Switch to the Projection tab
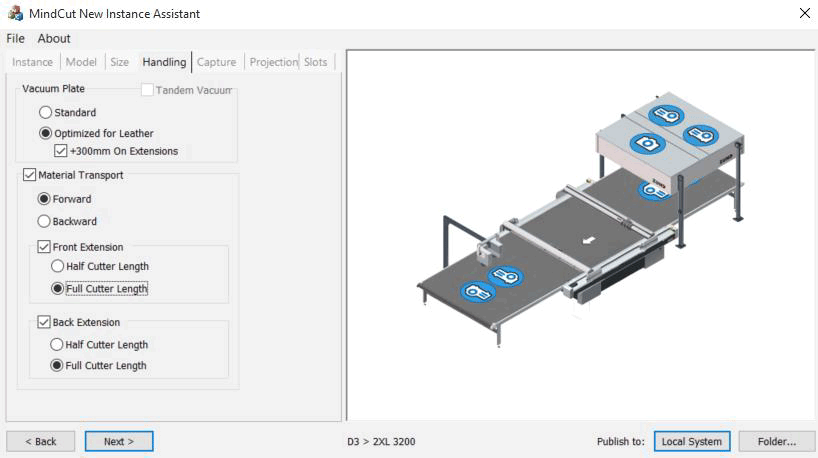 (x=273, y=62)
